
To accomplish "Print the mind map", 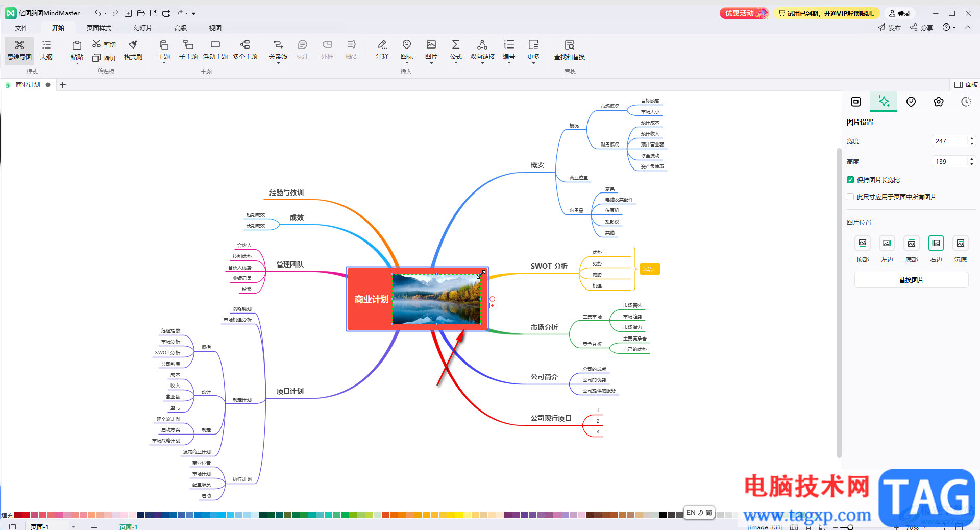I will (x=166, y=13).
